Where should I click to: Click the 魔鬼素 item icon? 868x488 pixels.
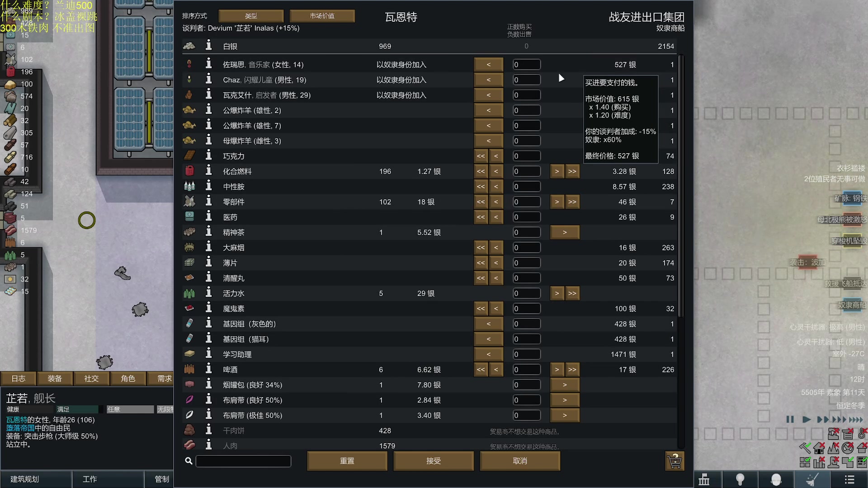[189, 308]
